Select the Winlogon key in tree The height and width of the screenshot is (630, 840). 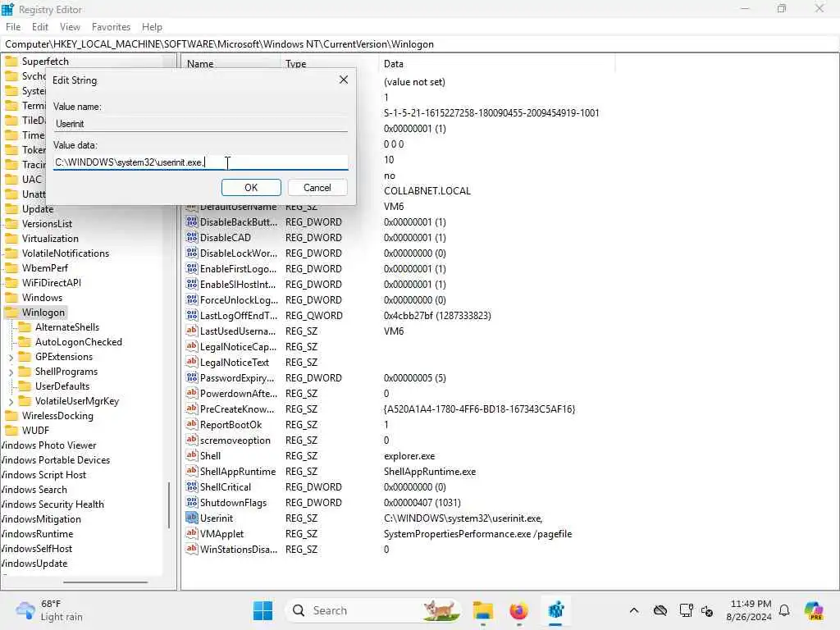tap(43, 313)
